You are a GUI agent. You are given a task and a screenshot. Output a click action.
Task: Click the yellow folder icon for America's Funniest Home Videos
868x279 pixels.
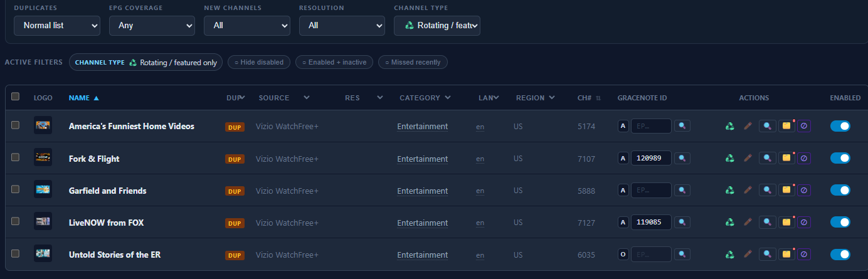coord(786,126)
